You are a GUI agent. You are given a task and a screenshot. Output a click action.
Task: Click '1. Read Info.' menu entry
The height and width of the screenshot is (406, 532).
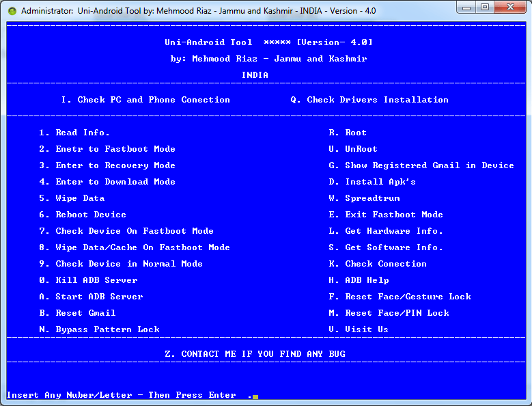[x=74, y=133]
